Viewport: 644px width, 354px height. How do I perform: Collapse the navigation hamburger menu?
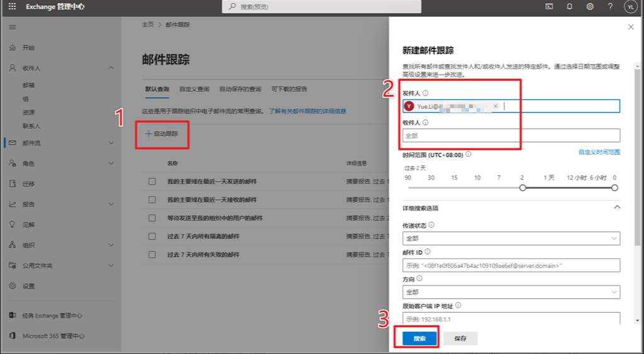[13, 27]
